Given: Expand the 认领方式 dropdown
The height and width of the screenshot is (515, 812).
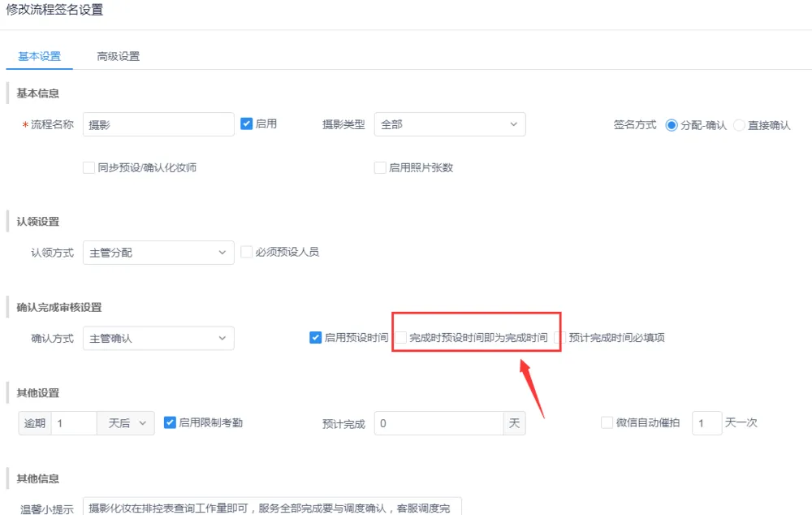Looking at the screenshot, I should click(x=158, y=253).
